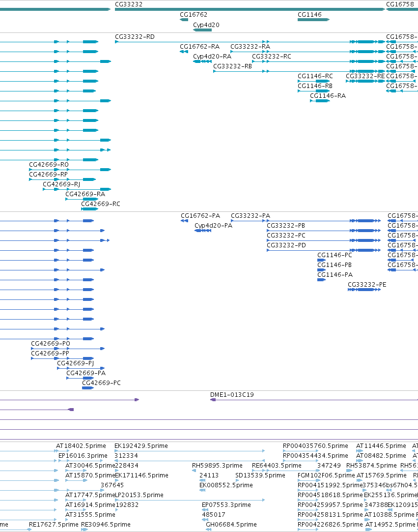This screenshot has height=532, width=418.
Task: Select EST AT14952.5prime
Action: pyautogui.click(x=368, y=530)
